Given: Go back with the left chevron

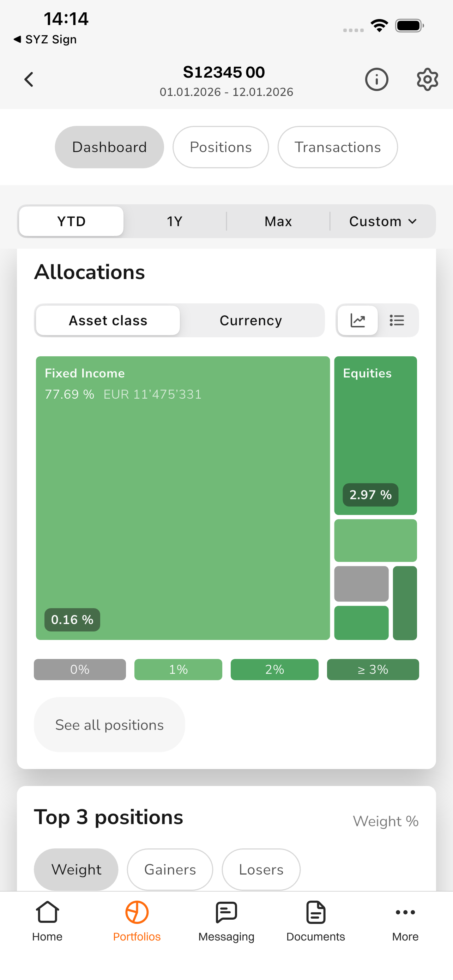Looking at the screenshot, I should click(x=29, y=79).
